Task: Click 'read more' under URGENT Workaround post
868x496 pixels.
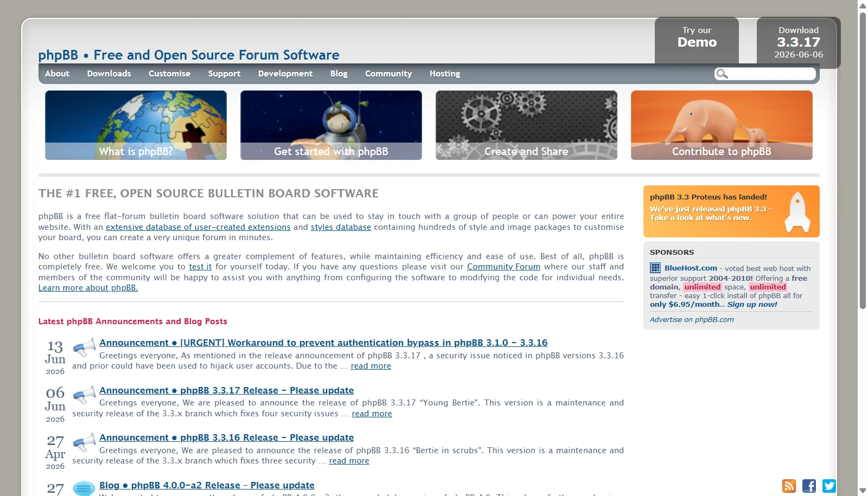Action: click(371, 366)
